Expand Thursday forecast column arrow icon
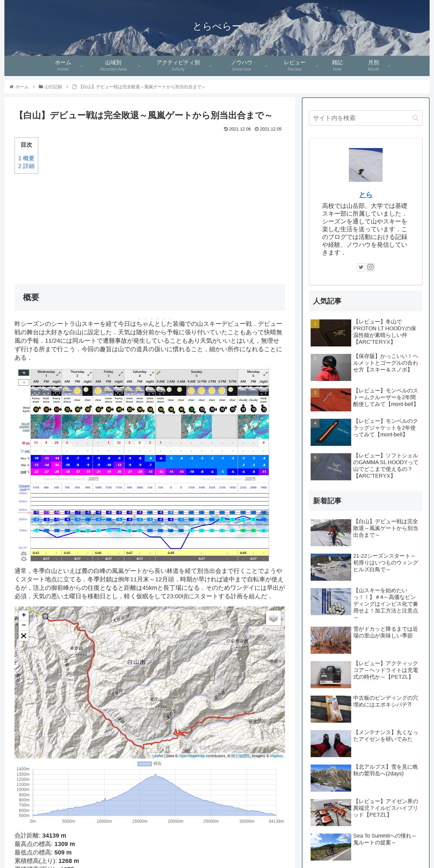434x868 pixels. click(x=90, y=374)
